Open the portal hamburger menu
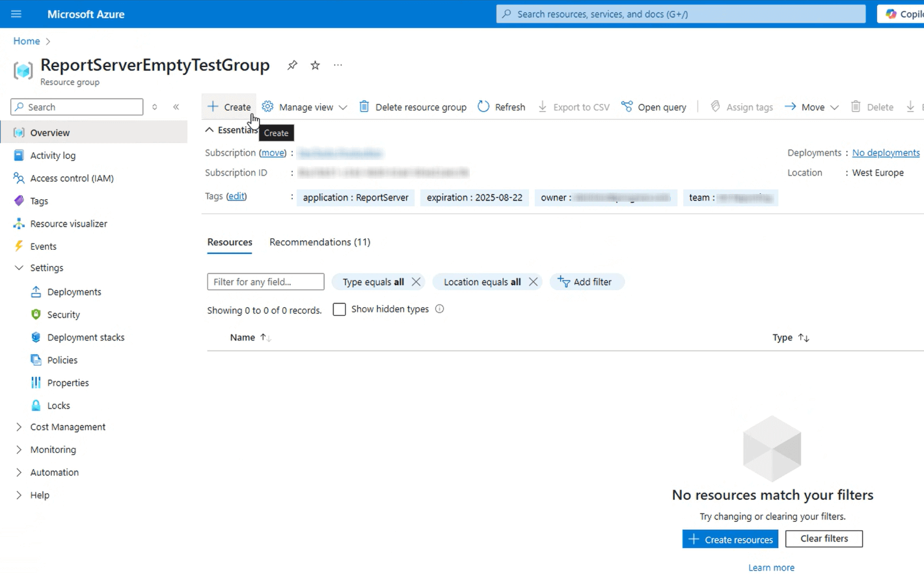The height and width of the screenshot is (574, 924). click(x=16, y=14)
